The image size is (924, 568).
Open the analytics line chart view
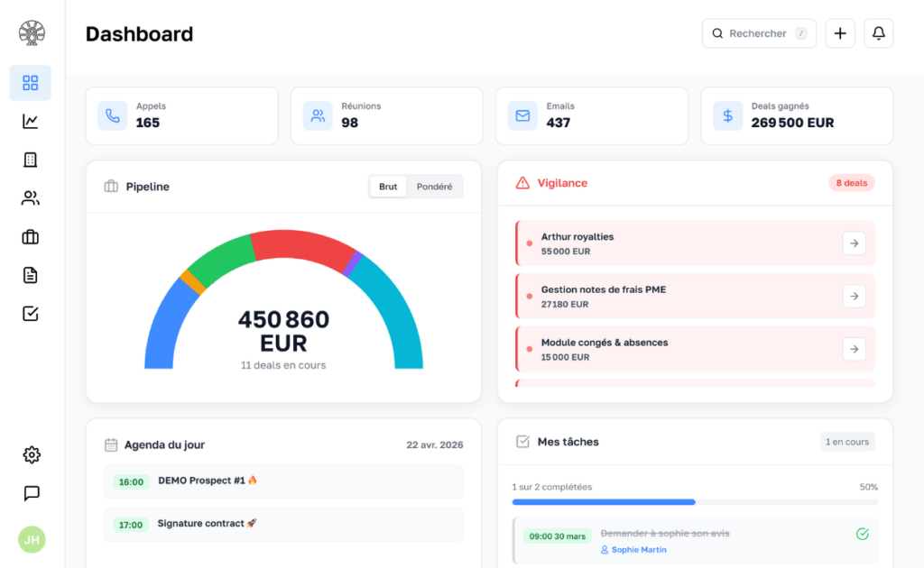[x=31, y=121]
